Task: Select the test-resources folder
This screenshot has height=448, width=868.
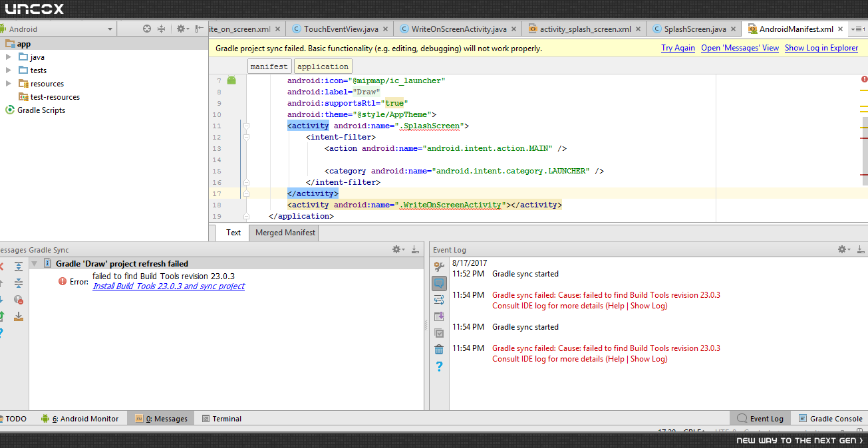Action: click(49, 97)
